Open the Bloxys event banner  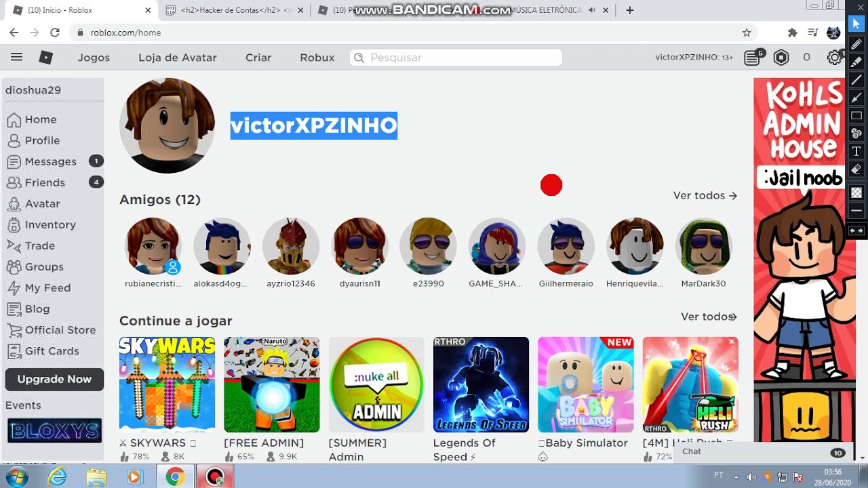tap(54, 430)
